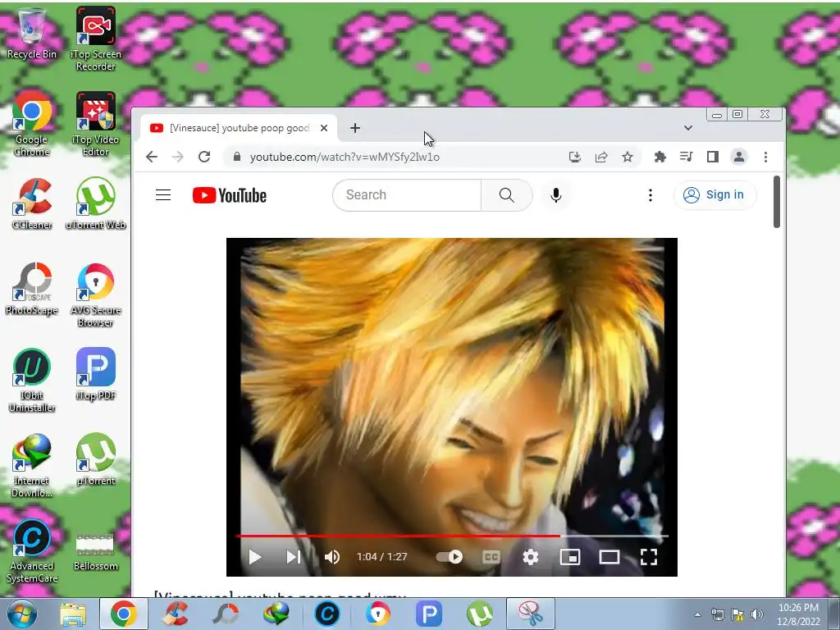Open Advanced SystemCare desktop shortcut
This screenshot has height=630, width=840.
point(32,550)
